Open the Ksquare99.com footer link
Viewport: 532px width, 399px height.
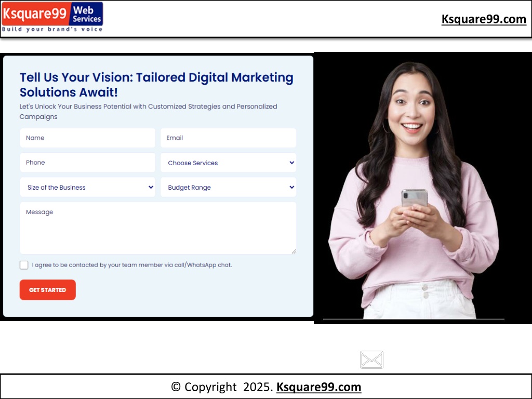pyautogui.click(x=318, y=387)
